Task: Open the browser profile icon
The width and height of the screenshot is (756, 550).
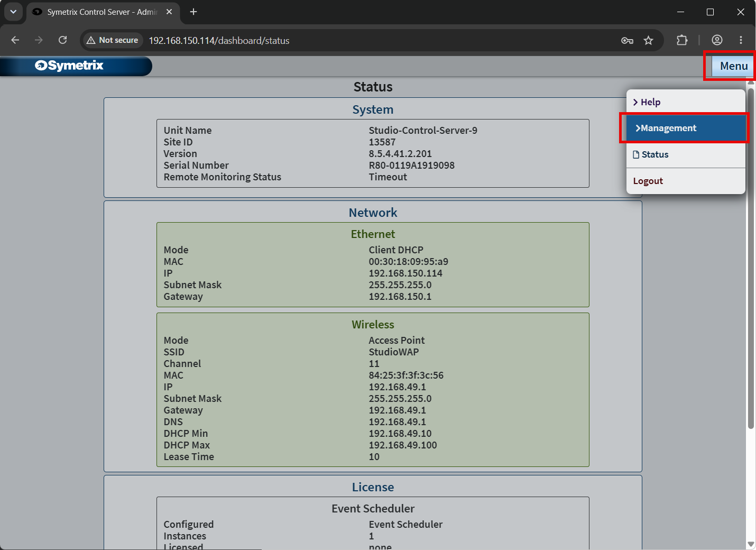Action: point(717,40)
